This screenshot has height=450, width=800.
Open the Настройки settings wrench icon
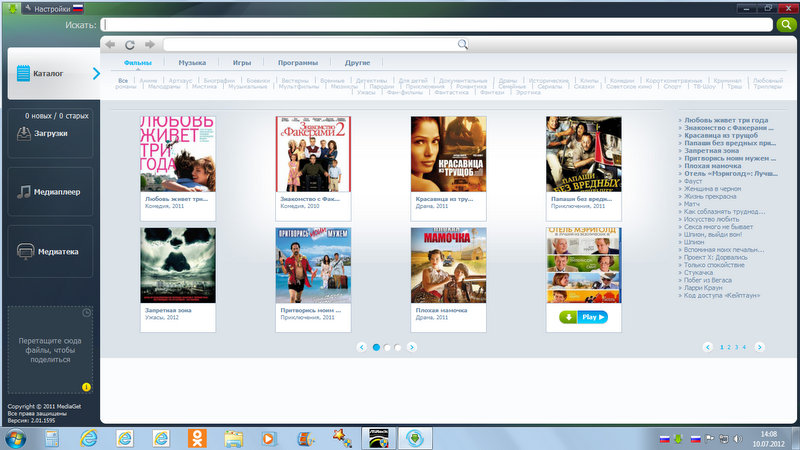pyautogui.click(x=28, y=9)
